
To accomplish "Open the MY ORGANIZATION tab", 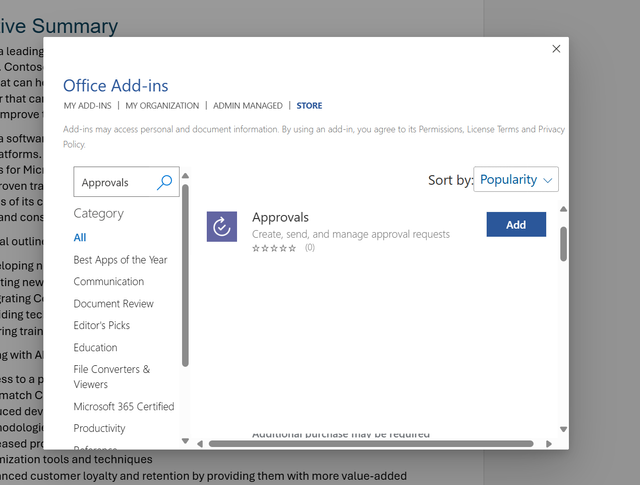I will pos(162,106).
